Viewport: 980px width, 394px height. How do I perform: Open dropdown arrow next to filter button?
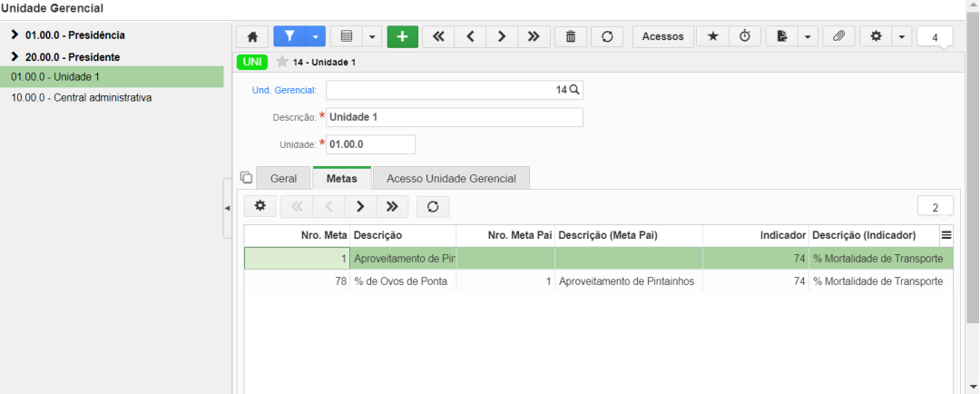coord(315,37)
